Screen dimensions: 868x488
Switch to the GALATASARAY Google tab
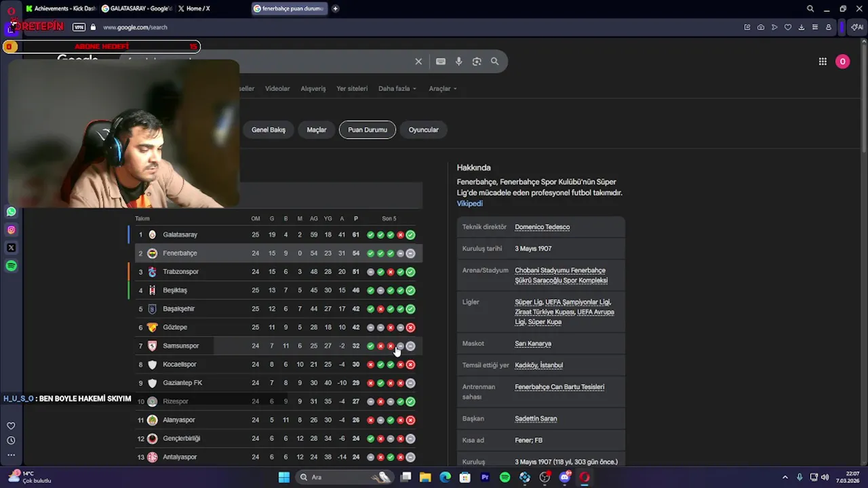point(136,9)
